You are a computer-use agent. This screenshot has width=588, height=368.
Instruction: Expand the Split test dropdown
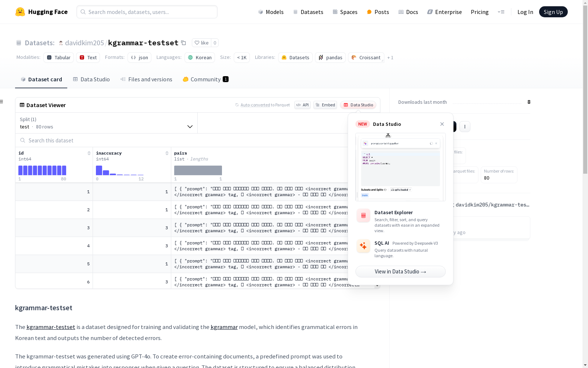(x=106, y=123)
